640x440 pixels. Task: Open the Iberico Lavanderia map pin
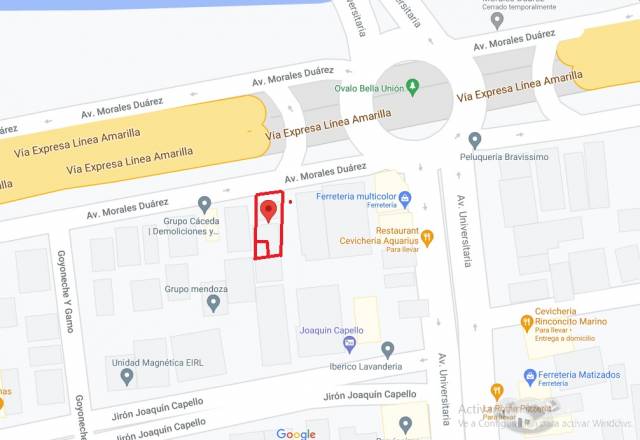coord(387,350)
